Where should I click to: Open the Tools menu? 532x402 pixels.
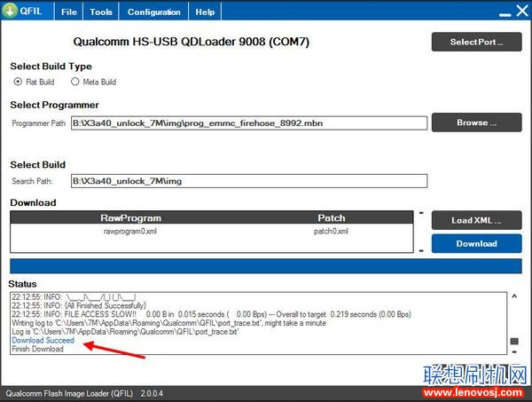[x=101, y=12]
